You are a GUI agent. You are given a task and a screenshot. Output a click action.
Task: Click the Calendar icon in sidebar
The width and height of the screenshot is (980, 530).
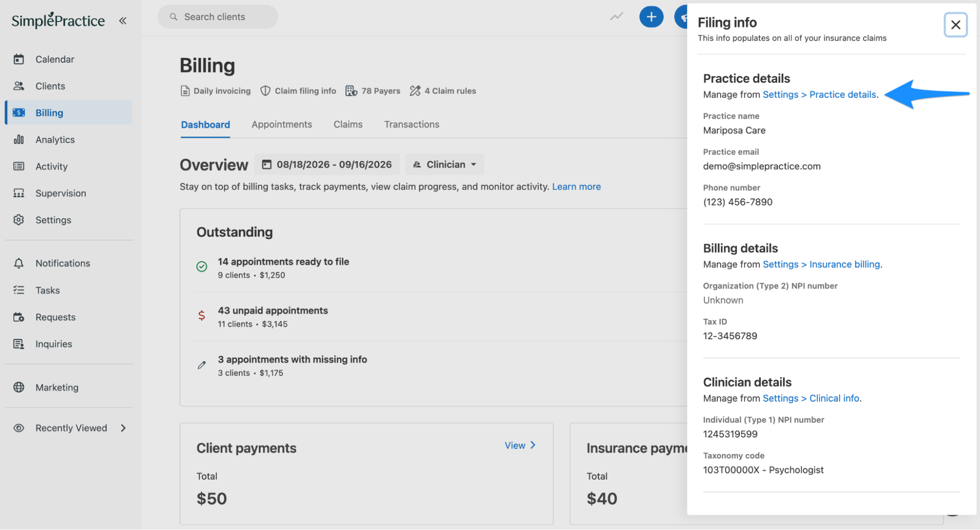[x=19, y=59]
